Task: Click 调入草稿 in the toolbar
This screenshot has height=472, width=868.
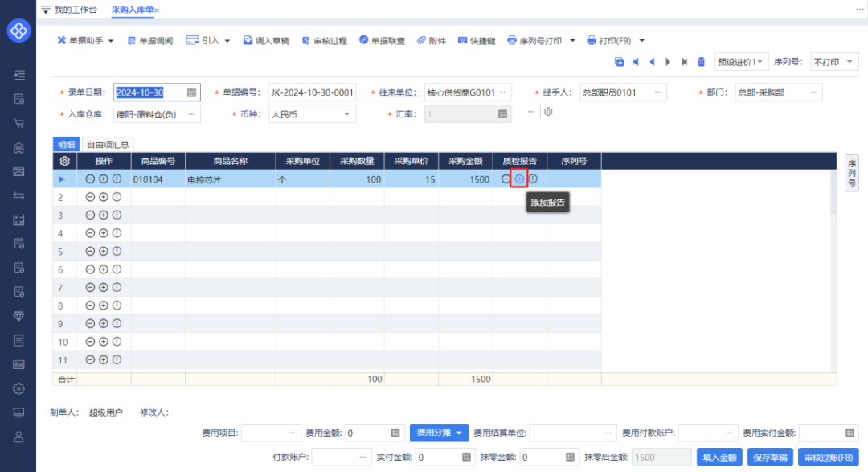Action: click(266, 40)
